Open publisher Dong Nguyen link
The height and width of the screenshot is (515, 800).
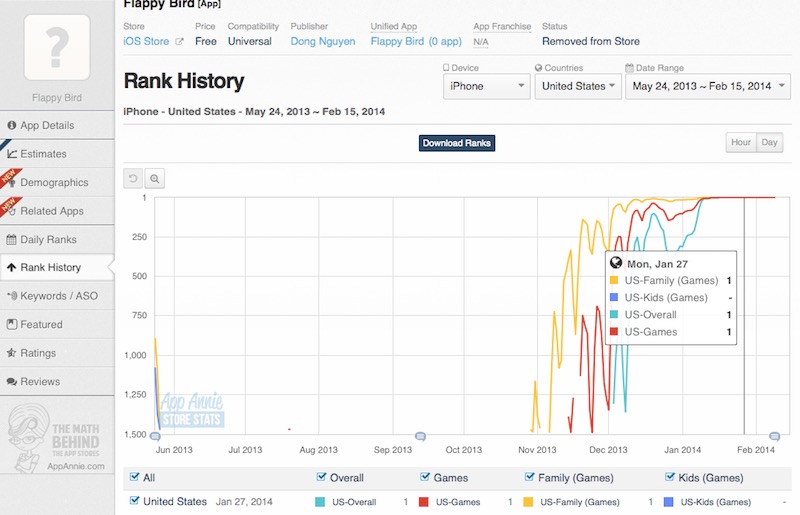(x=323, y=41)
